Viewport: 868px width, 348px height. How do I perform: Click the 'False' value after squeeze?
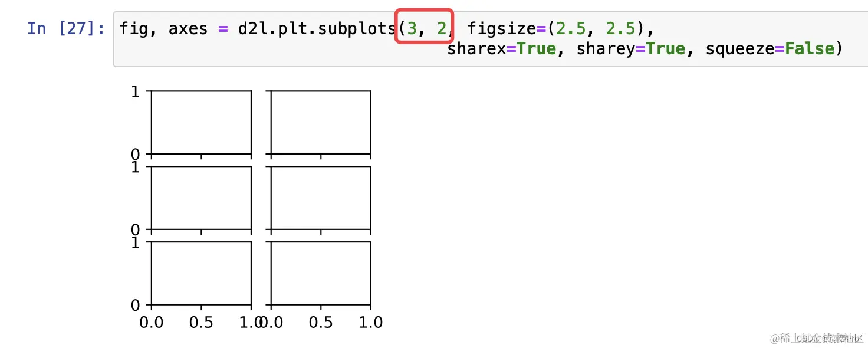coord(809,48)
